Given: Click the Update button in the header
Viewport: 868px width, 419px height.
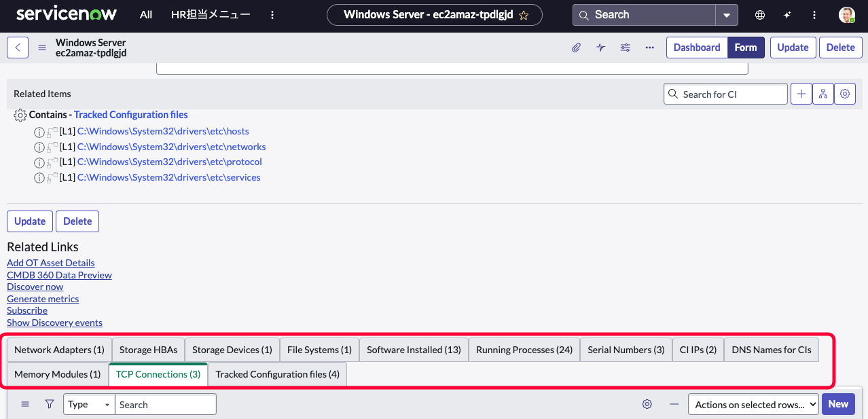Looking at the screenshot, I should coord(793,48).
